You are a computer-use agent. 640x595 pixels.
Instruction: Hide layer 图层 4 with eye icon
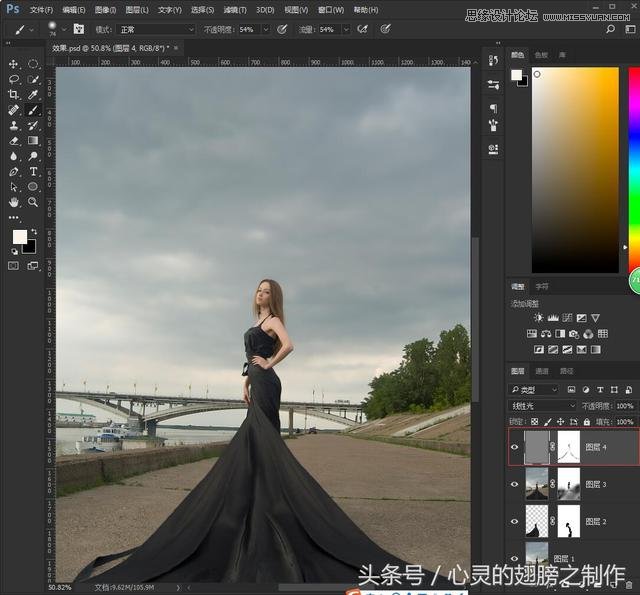point(515,447)
